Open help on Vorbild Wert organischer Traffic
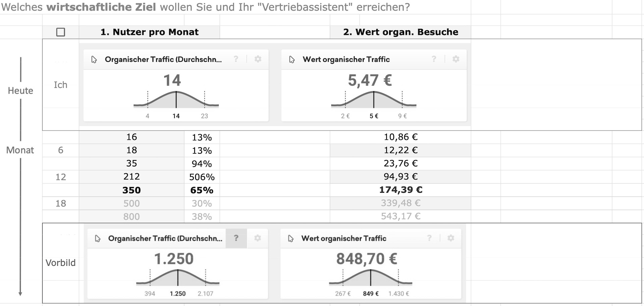 pos(429,238)
